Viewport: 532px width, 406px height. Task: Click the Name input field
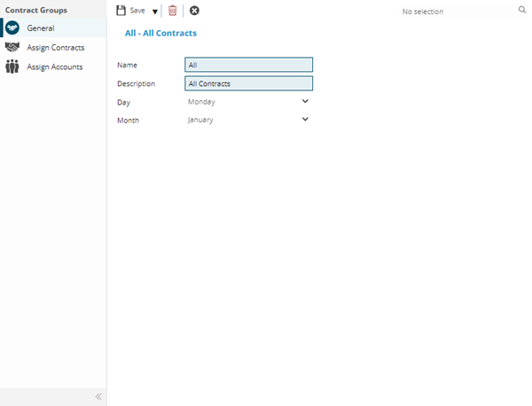click(248, 65)
